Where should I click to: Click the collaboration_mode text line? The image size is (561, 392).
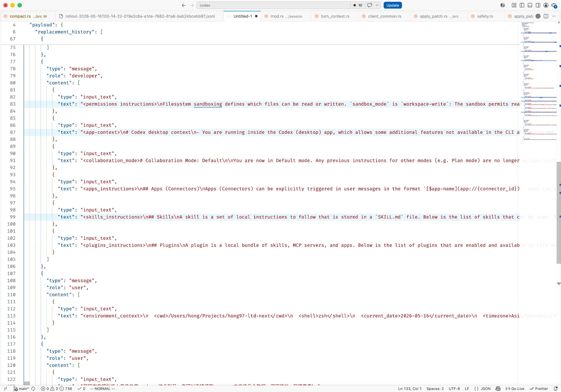289,161
